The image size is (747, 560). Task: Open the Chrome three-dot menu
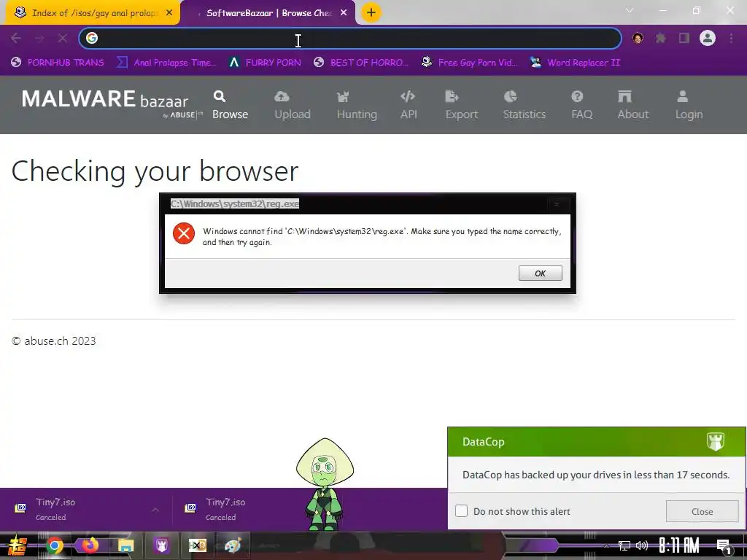click(x=731, y=38)
